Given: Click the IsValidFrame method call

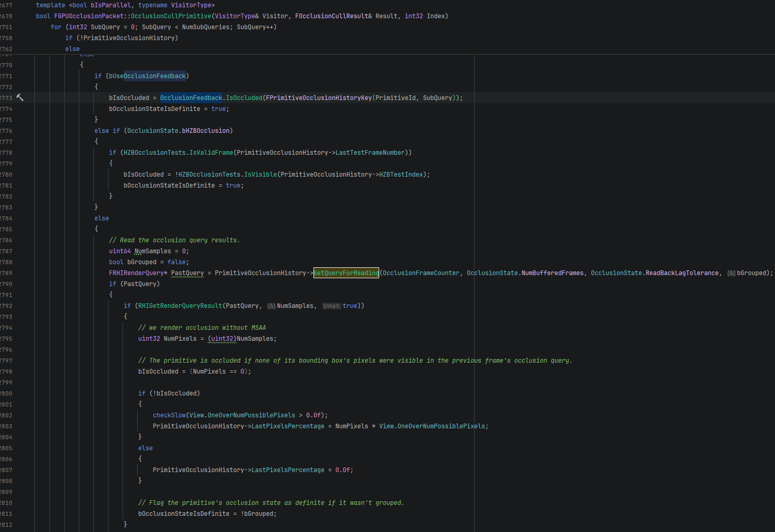Looking at the screenshot, I should point(211,153).
